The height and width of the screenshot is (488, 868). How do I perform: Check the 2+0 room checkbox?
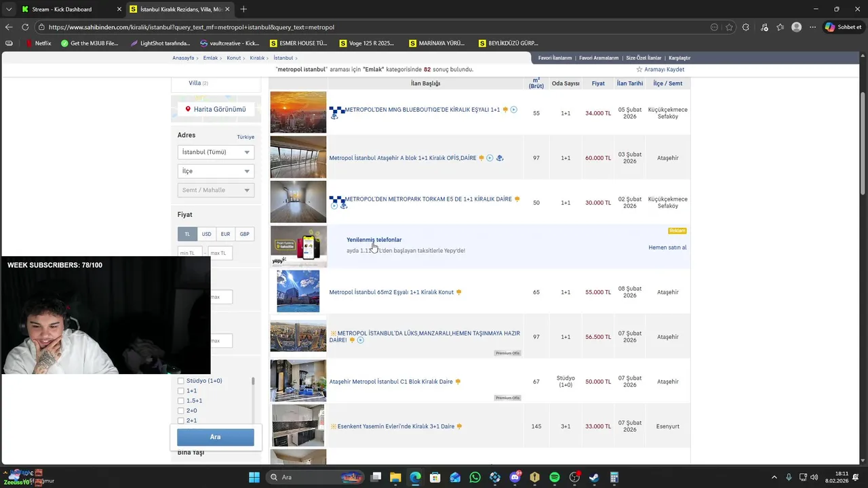[181, 411]
